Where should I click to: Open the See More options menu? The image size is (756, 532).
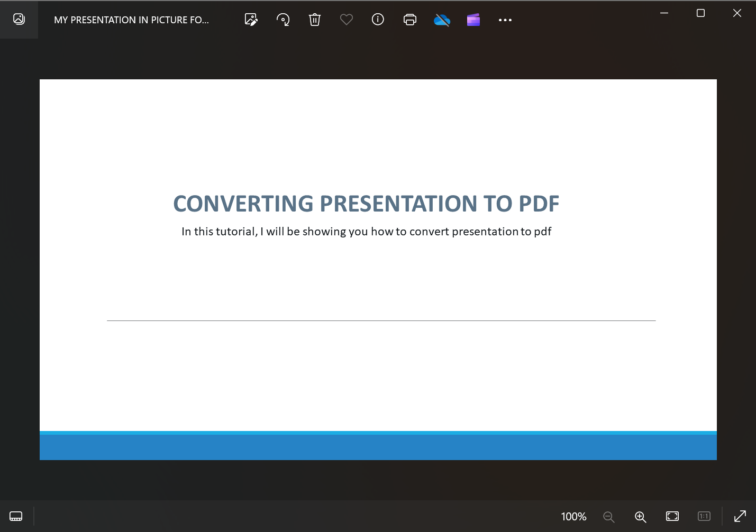click(505, 20)
